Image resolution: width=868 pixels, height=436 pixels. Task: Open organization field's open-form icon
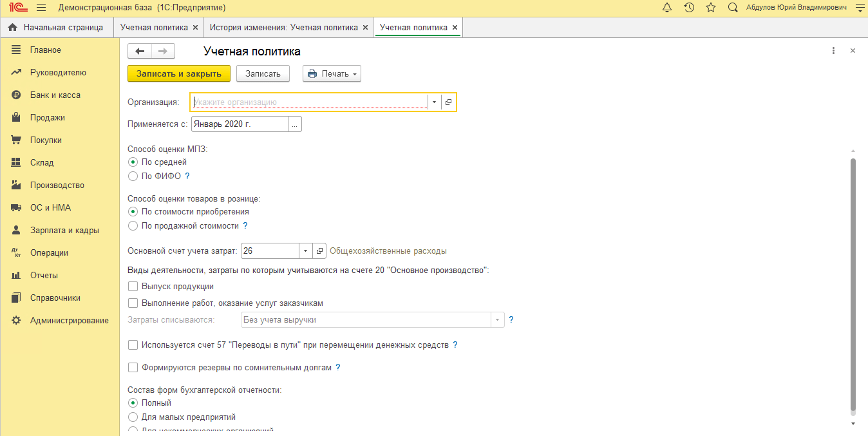pyautogui.click(x=449, y=102)
